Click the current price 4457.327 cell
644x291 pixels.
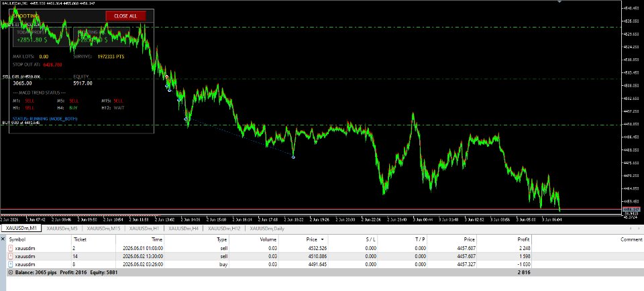465,265
